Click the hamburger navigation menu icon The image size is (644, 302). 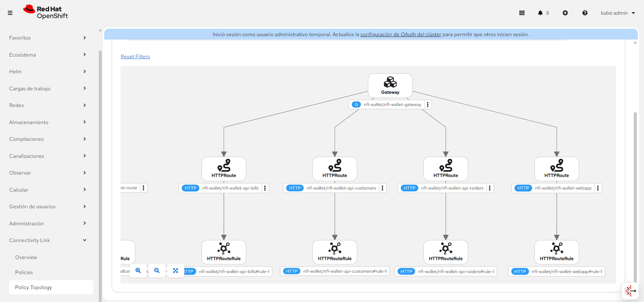(x=10, y=13)
